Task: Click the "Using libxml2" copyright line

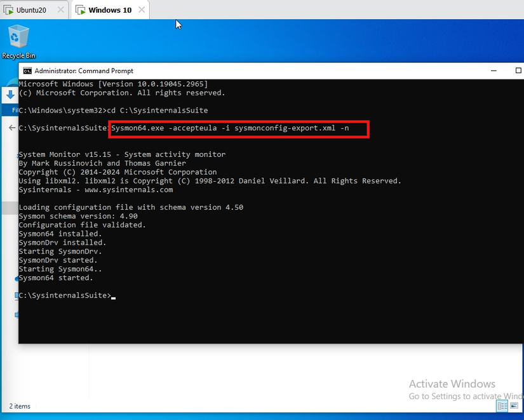Action: coord(210,181)
